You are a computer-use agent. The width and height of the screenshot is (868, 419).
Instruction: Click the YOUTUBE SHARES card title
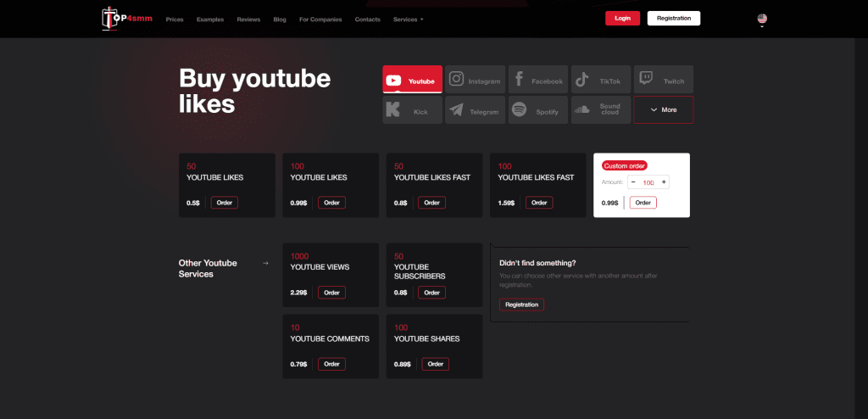(427, 338)
